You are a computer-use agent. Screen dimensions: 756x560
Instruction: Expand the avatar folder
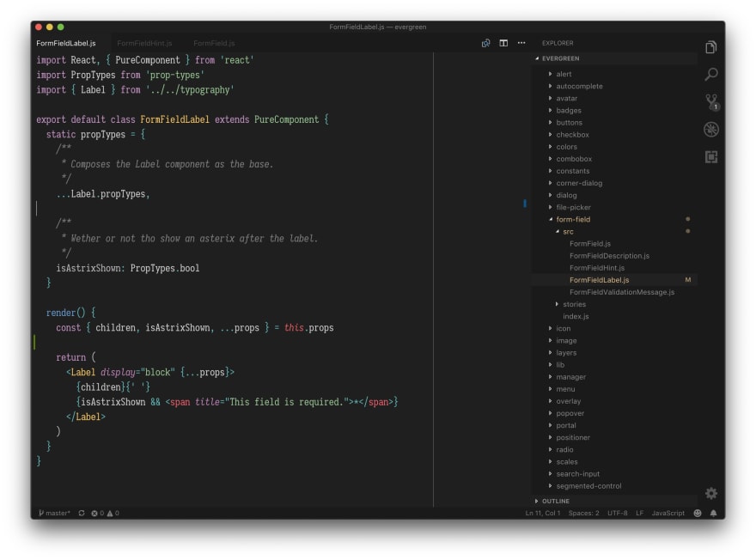click(x=615, y=98)
